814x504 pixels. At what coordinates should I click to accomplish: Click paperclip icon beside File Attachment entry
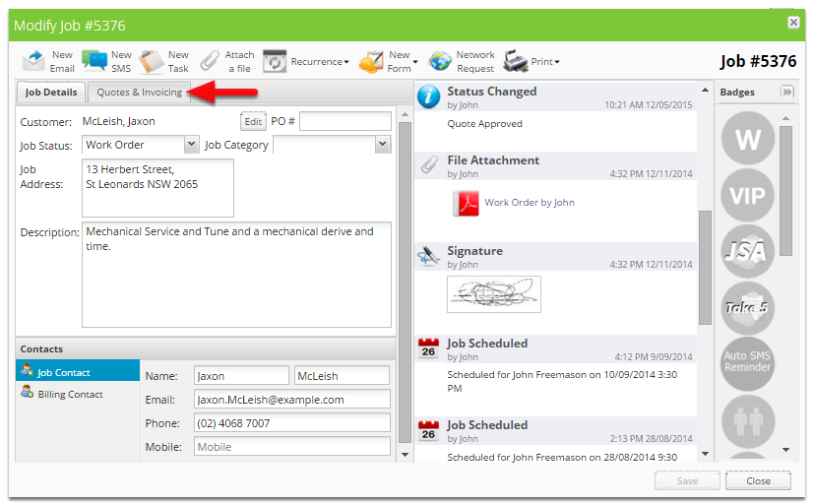point(429,165)
